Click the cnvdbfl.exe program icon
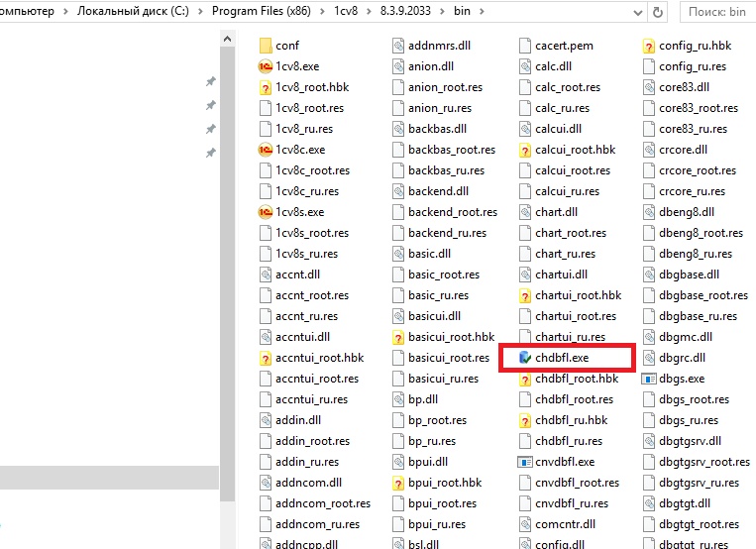This screenshot has width=756, height=549. coord(525,462)
